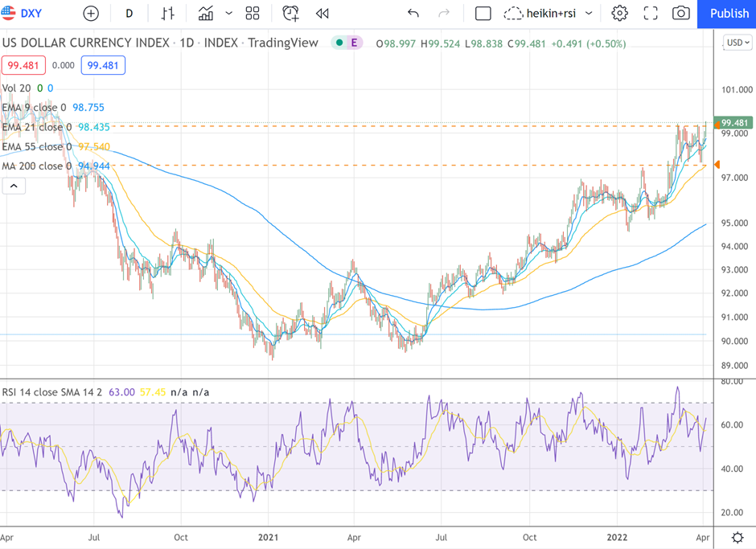Take a chart snapshot with camera icon
This screenshot has height=549, width=756.
pos(681,14)
